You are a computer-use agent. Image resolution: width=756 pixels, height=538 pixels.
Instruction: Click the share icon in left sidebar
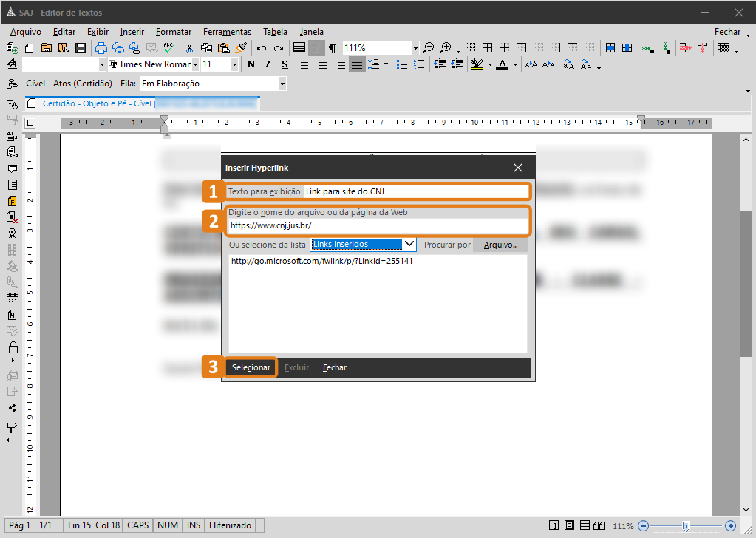[x=12, y=408]
